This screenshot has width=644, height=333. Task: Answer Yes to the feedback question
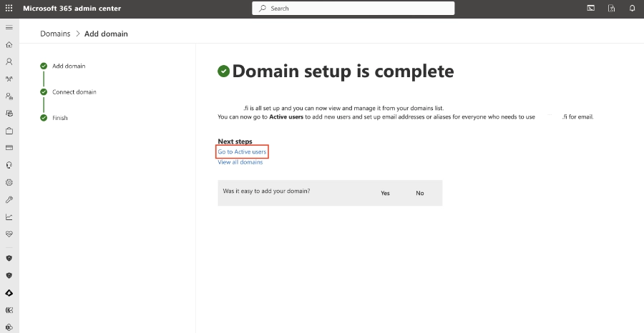[x=385, y=193]
